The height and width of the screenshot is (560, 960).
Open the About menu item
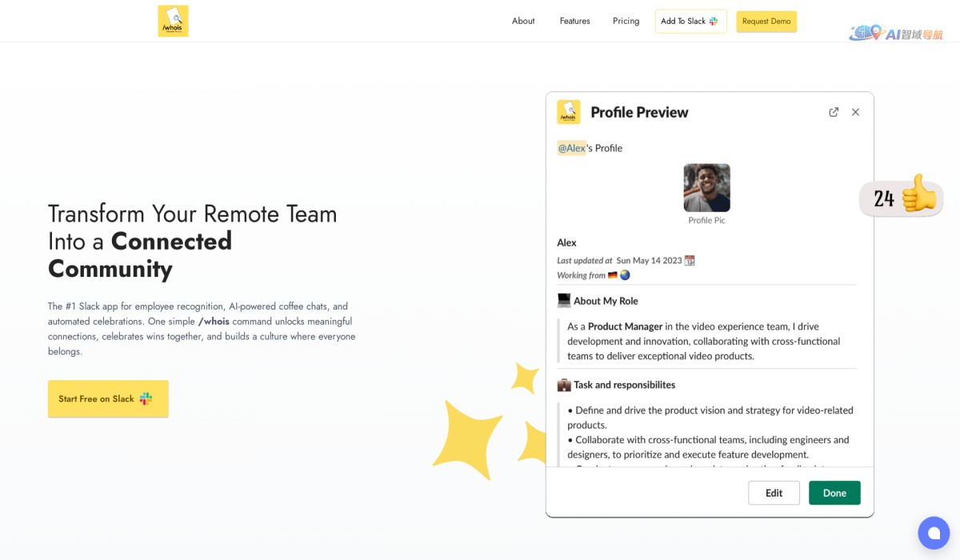click(x=523, y=22)
